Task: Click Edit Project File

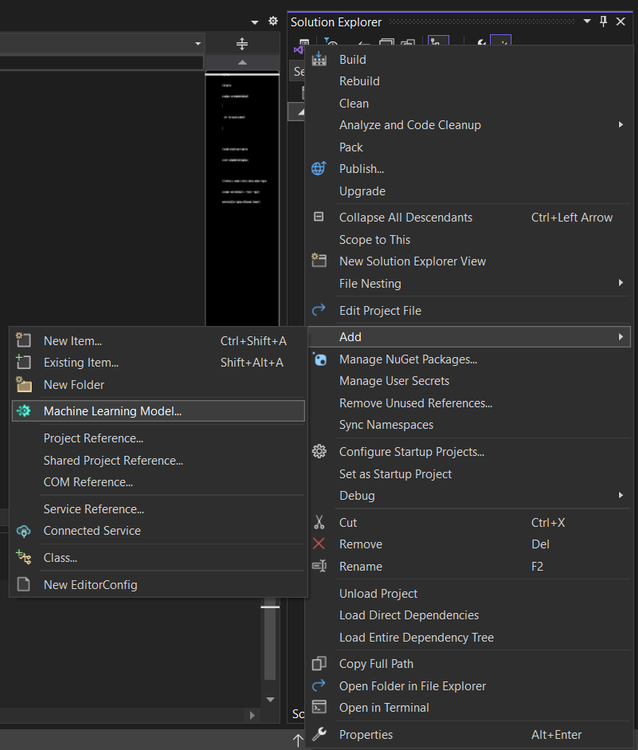Action: [380, 311]
